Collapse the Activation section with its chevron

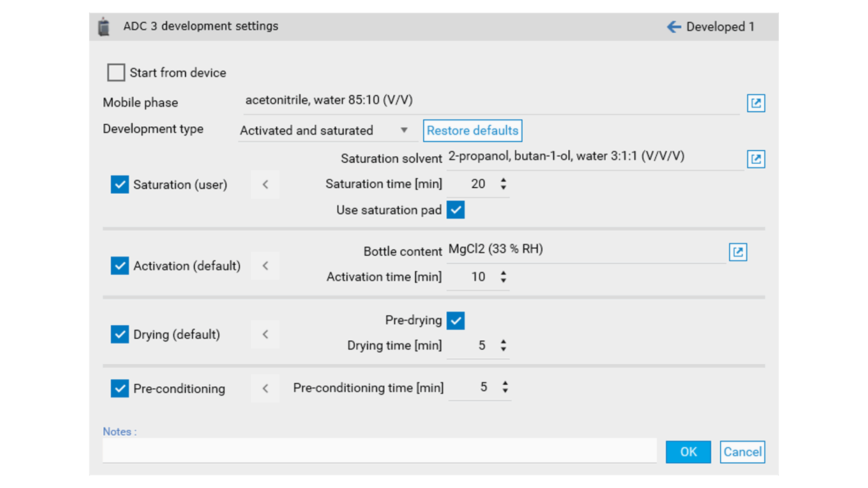[265, 266]
